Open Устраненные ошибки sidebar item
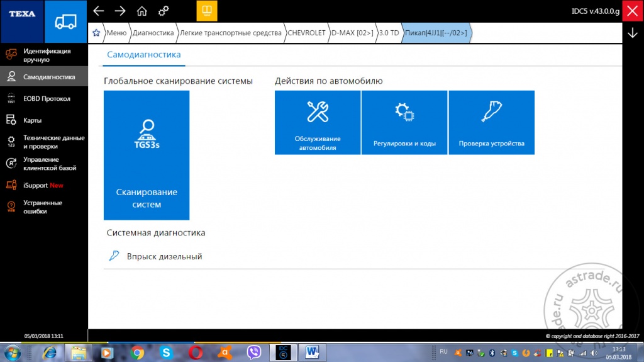Screen dimensions: 644x362 44,207
